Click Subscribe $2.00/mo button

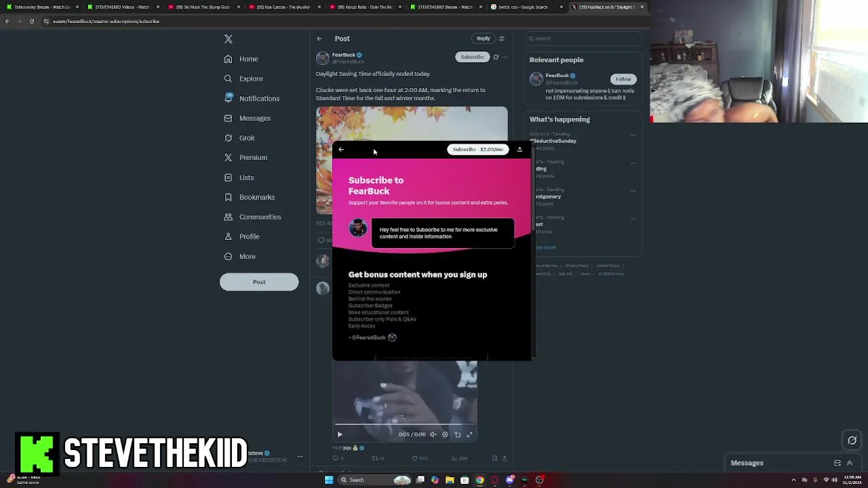point(477,149)
